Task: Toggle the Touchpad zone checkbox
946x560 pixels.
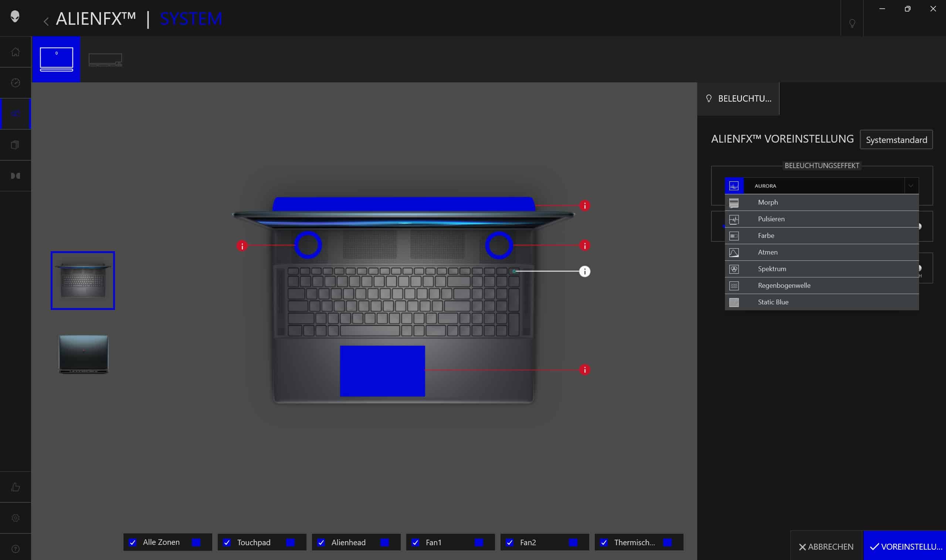Action: click(227, 542)
